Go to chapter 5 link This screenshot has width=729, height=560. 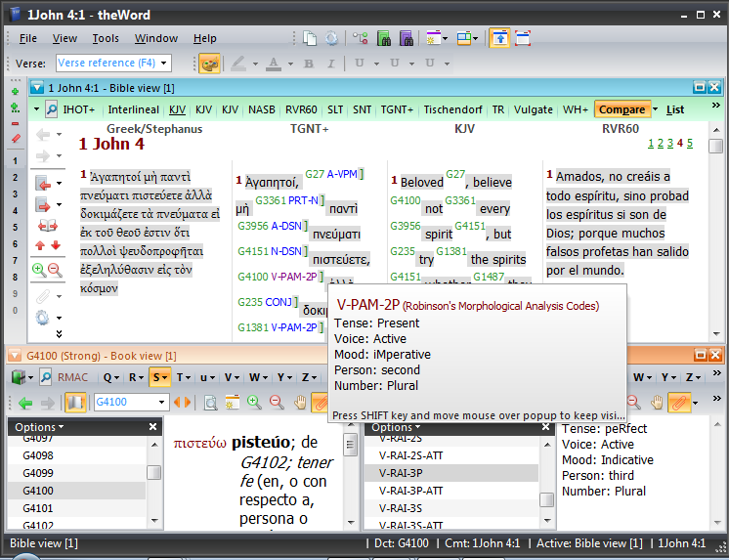[x=690, y=144]
